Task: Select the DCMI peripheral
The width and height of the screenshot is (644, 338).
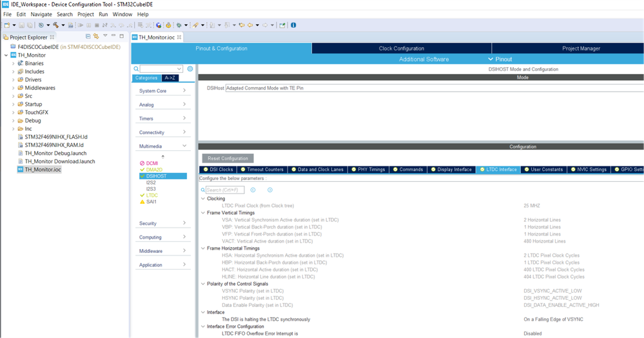Action: coord(151,163)
